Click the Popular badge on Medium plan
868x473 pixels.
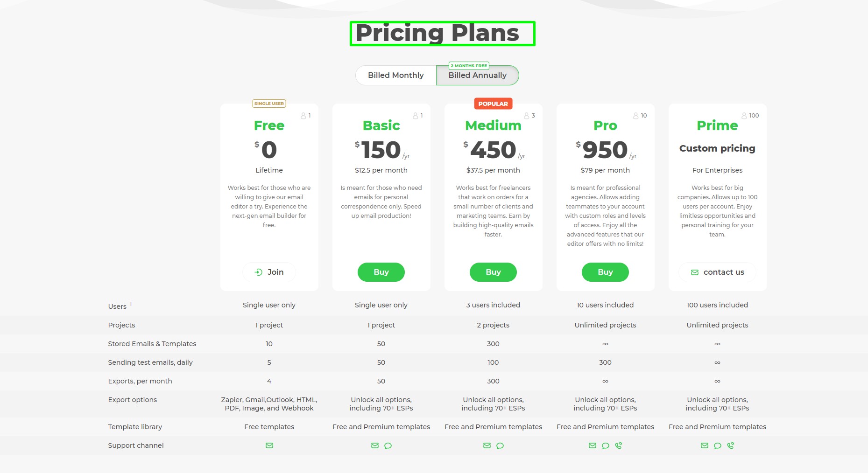[x=493, y=104]
